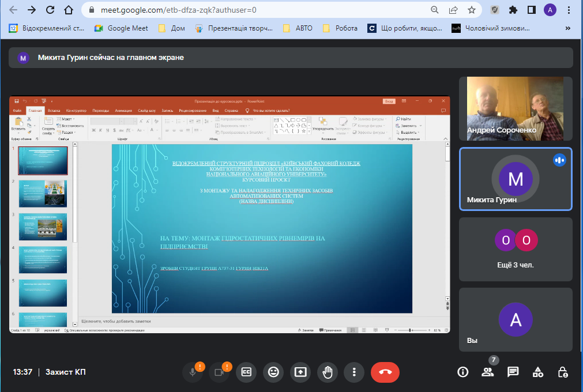Open the emoji reactions panel
The width and height of the screenshot is (583, 392).
point(273,372)
